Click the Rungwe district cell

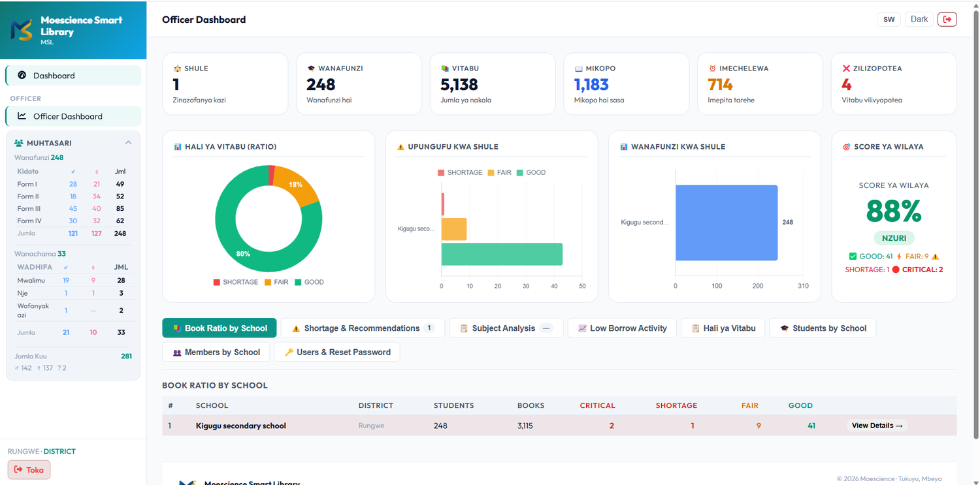pos(372,426)
